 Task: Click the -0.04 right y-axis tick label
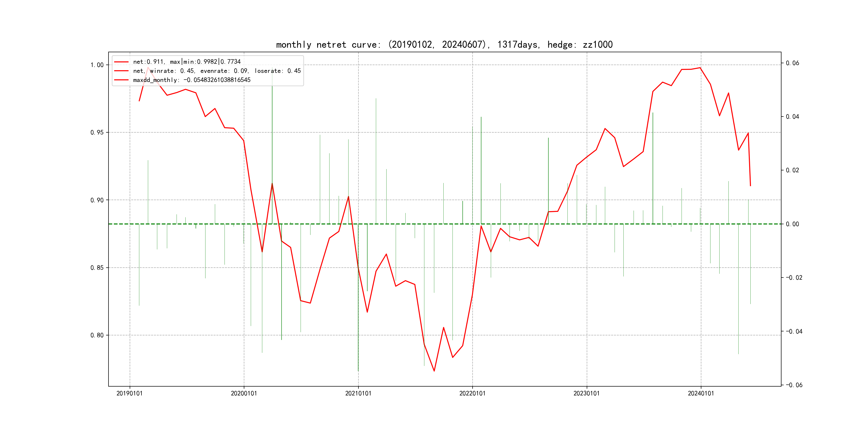point(794,332)
